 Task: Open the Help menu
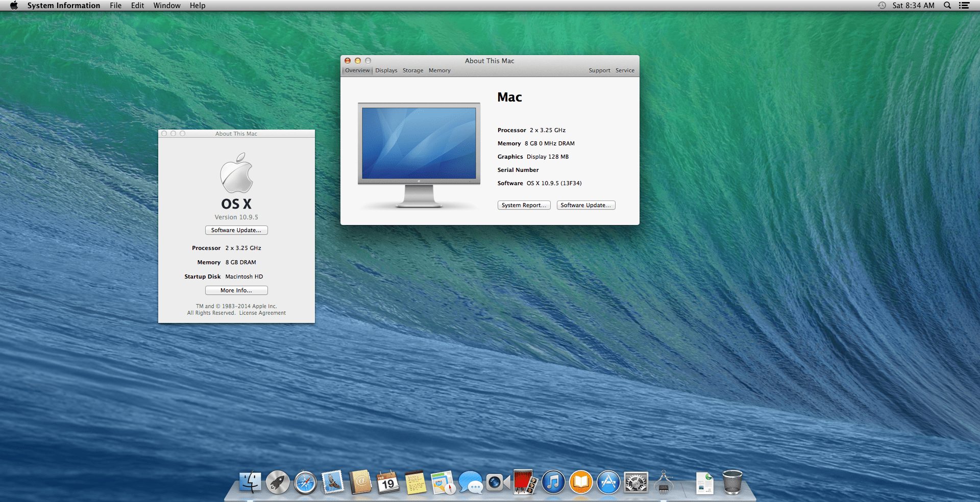coord(198,6)
